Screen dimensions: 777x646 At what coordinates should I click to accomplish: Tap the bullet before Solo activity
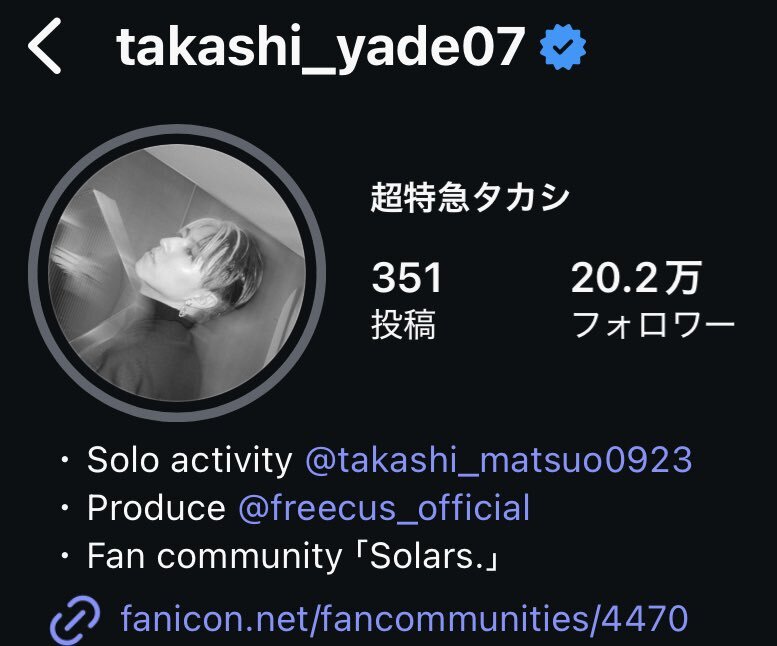tap(64, 460)
